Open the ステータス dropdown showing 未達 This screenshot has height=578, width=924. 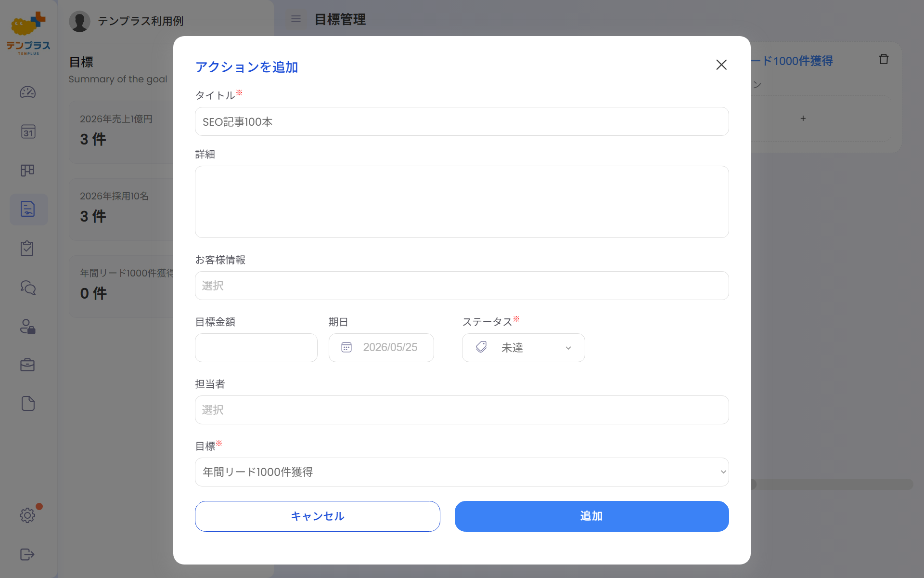point(523,348)
